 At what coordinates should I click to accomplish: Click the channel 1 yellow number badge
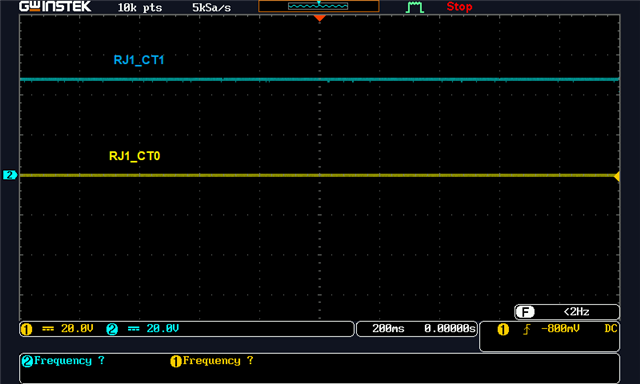coord(27,329)
